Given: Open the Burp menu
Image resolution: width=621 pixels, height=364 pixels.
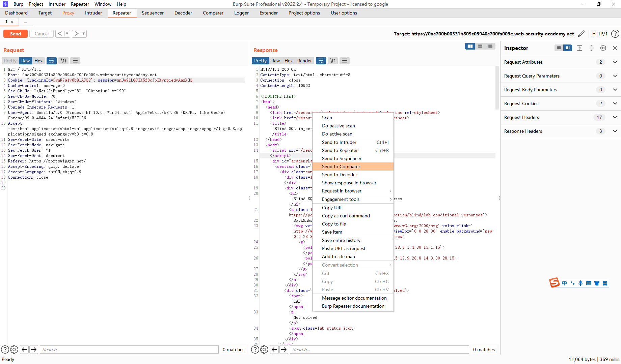Looking at the screenshot, I should [18, 4].
